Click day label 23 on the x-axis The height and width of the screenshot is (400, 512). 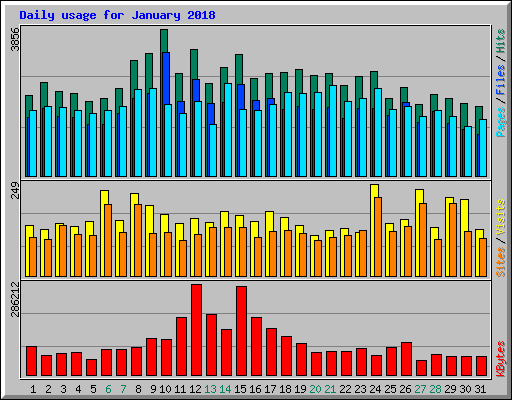click(360, 389)
